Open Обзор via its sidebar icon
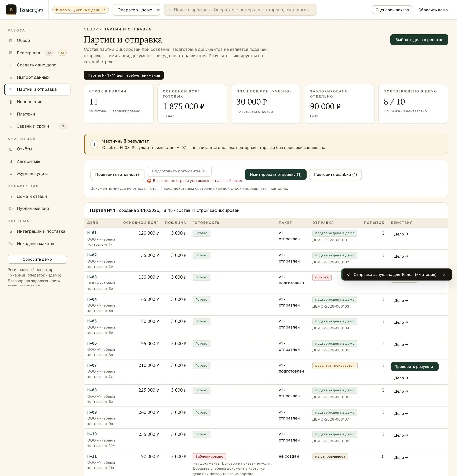457x476 pixels. [11, 41]
